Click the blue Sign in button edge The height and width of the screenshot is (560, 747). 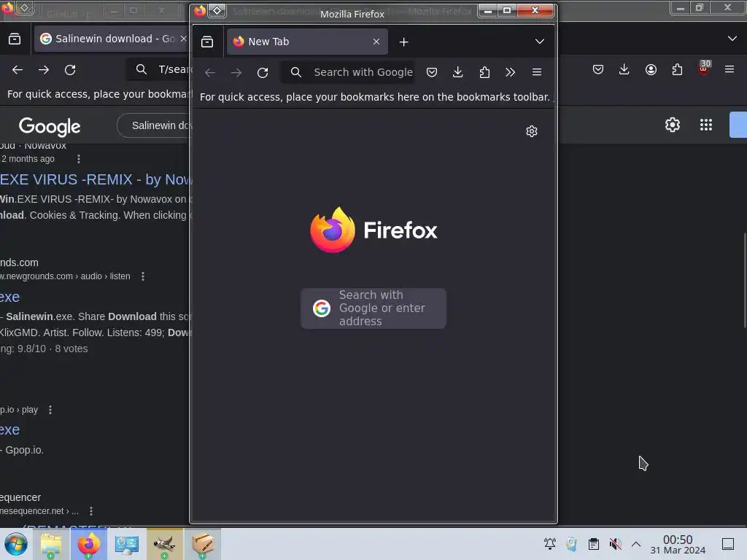click(738, 125)
